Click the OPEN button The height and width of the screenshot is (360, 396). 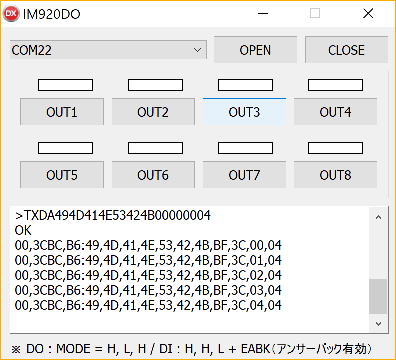click(255, 50)
